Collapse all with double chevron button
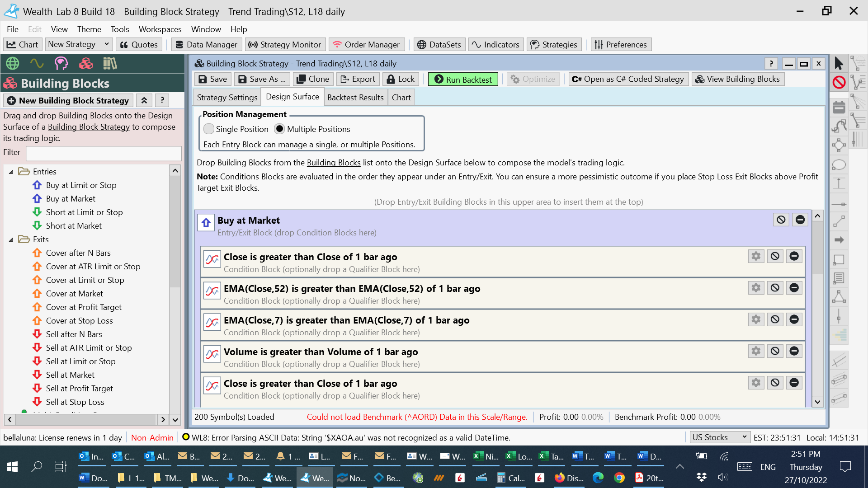Image resolution: width=868 pixels, height=488 pixels. tap(144, 100)
